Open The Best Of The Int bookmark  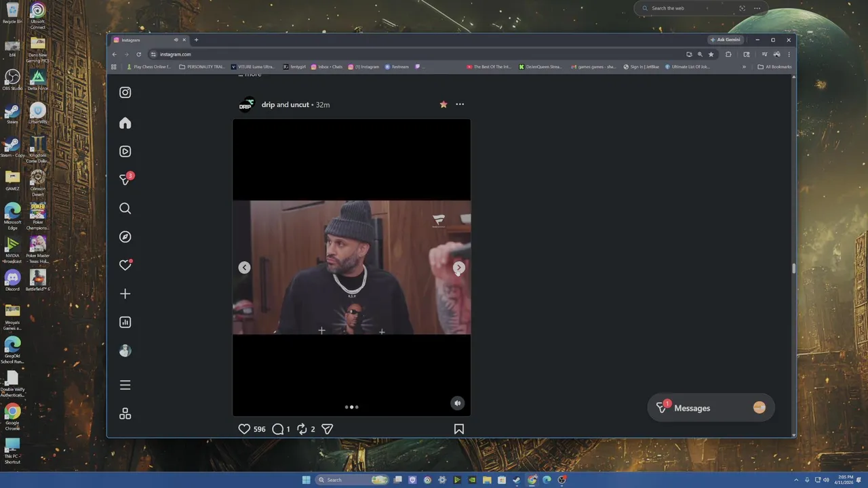(489, 67)
